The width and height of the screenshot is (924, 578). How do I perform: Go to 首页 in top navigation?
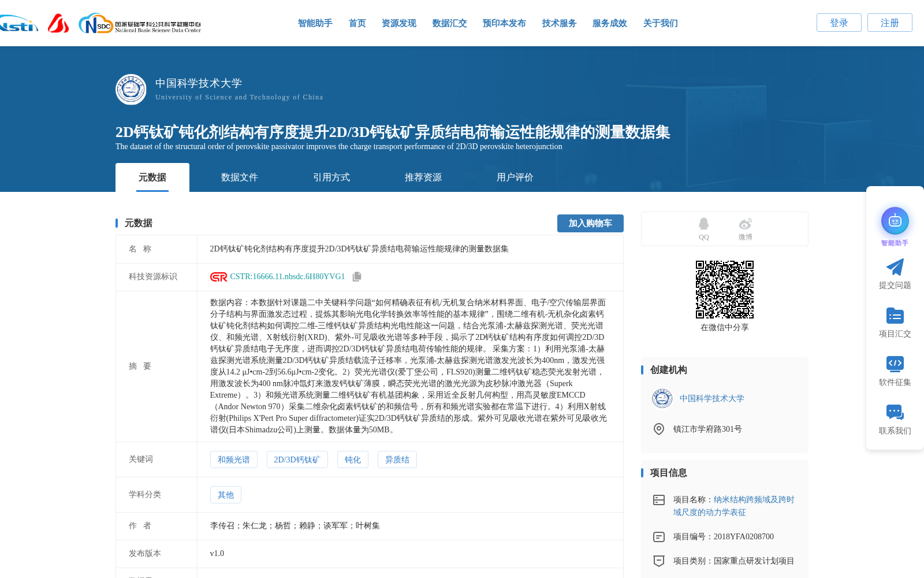point(357,23)
